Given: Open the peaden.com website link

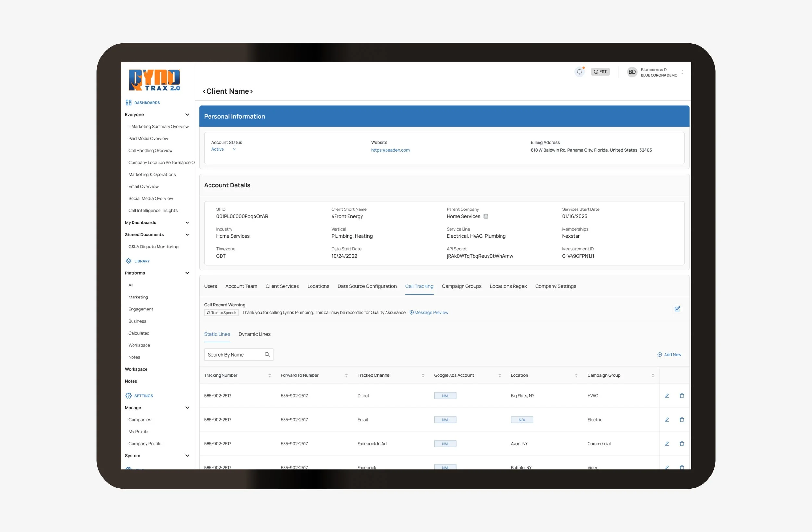Looking at the screenshot, I should (390, 150).
